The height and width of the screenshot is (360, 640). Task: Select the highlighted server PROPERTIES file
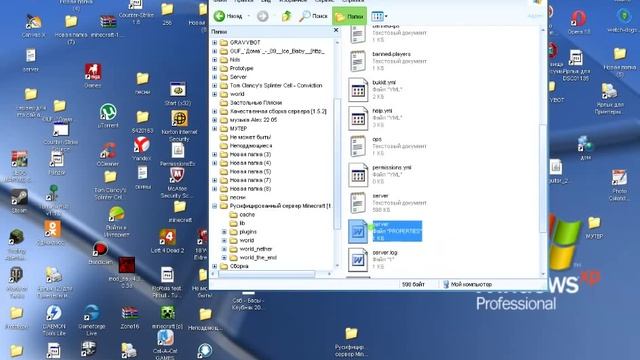[385, 231]
